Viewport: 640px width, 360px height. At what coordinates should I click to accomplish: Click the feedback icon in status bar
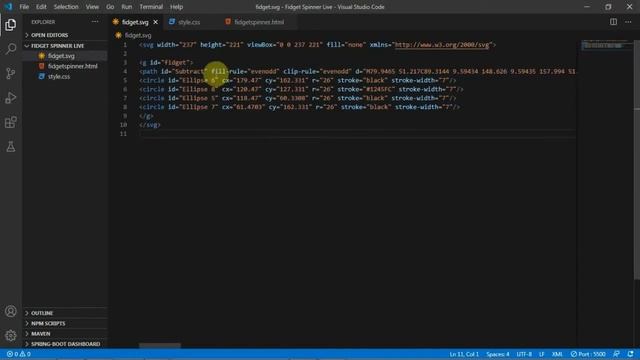pyautogui.click(x=616, y=354)
